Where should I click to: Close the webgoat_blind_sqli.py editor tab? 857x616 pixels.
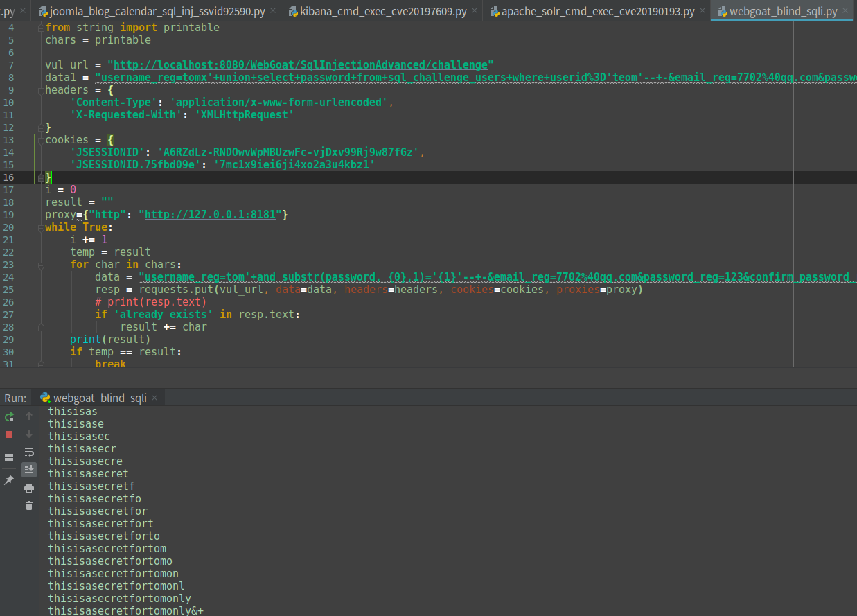click(x=845, y=12)
